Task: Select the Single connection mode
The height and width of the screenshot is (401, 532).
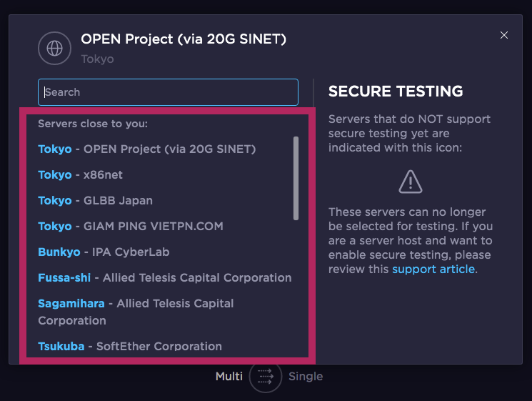Action: click(306, 376)
